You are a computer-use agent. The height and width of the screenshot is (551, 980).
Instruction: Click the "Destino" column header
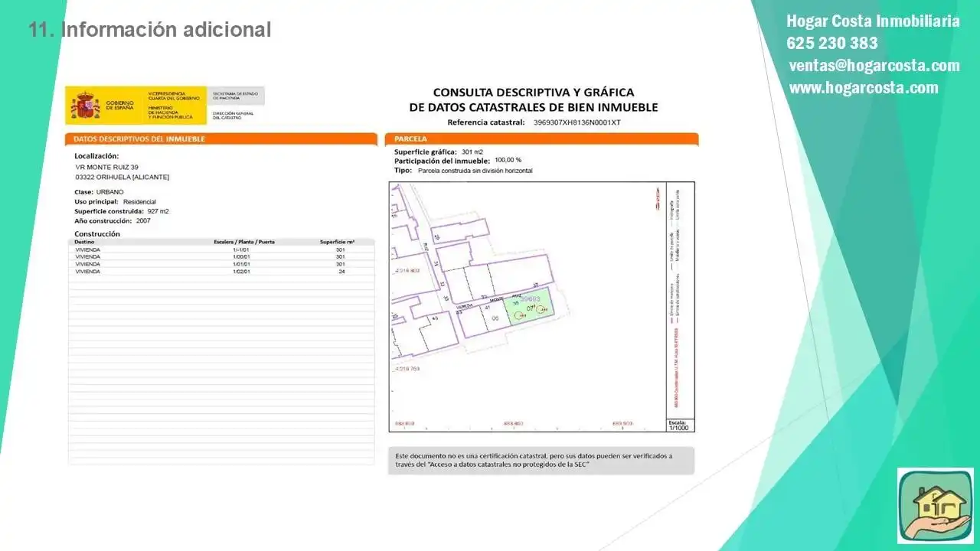(x=85, y=242)
